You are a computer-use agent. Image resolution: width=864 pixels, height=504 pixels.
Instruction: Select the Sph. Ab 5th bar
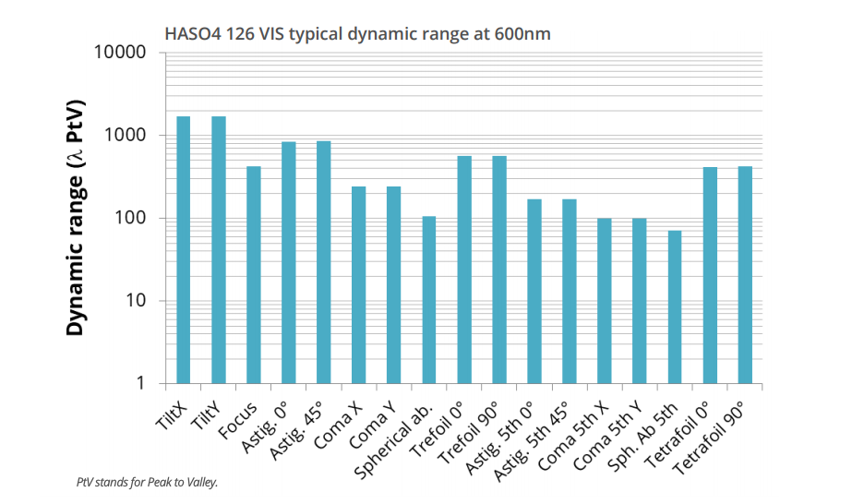click(x=675, y=306)
